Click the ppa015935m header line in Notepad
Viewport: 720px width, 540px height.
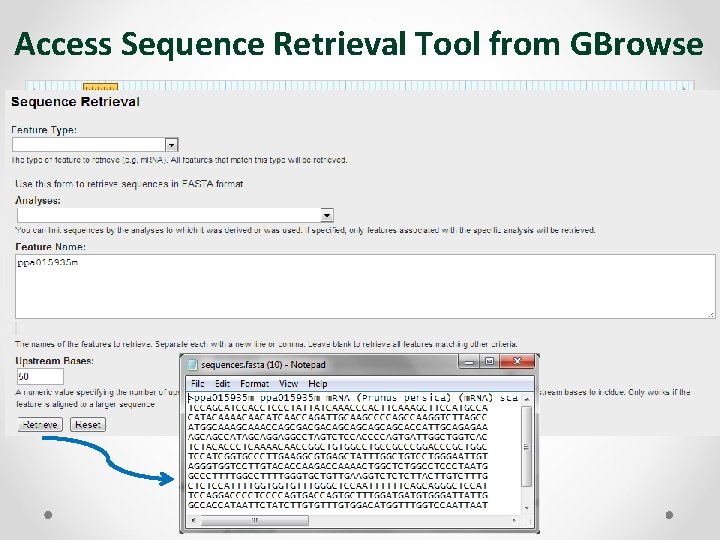click(x=353, y=398)
